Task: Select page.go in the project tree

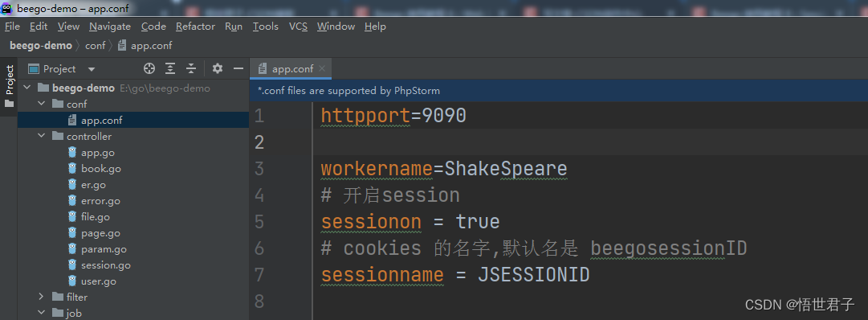Action: click(x=133, y=233)
